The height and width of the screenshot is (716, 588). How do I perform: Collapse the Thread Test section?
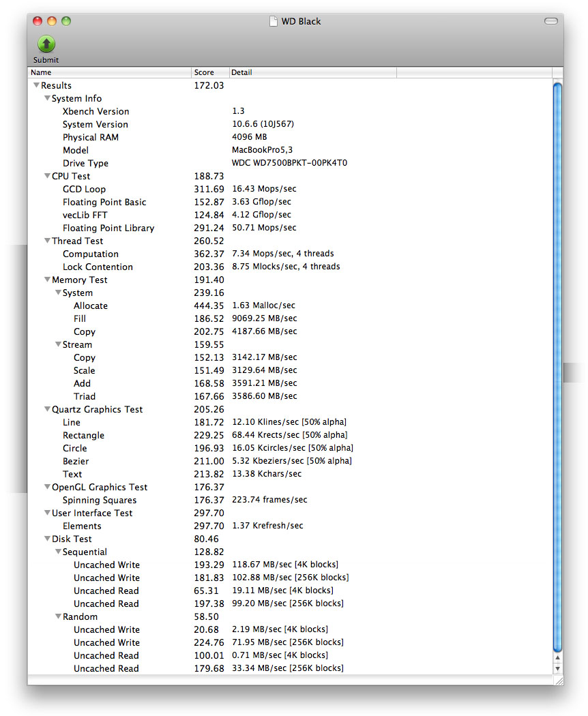[47, 241]
